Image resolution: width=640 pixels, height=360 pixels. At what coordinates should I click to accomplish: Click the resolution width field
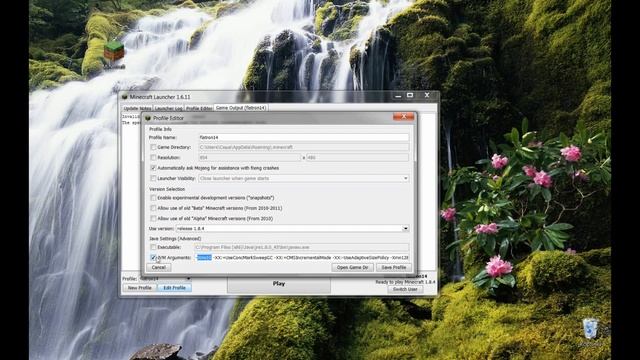(x=249, y=158)
